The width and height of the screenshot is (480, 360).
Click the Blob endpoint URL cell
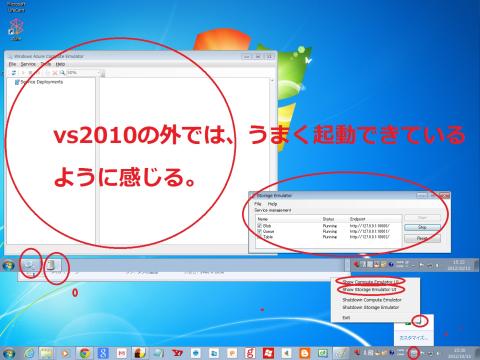(369, 226)
